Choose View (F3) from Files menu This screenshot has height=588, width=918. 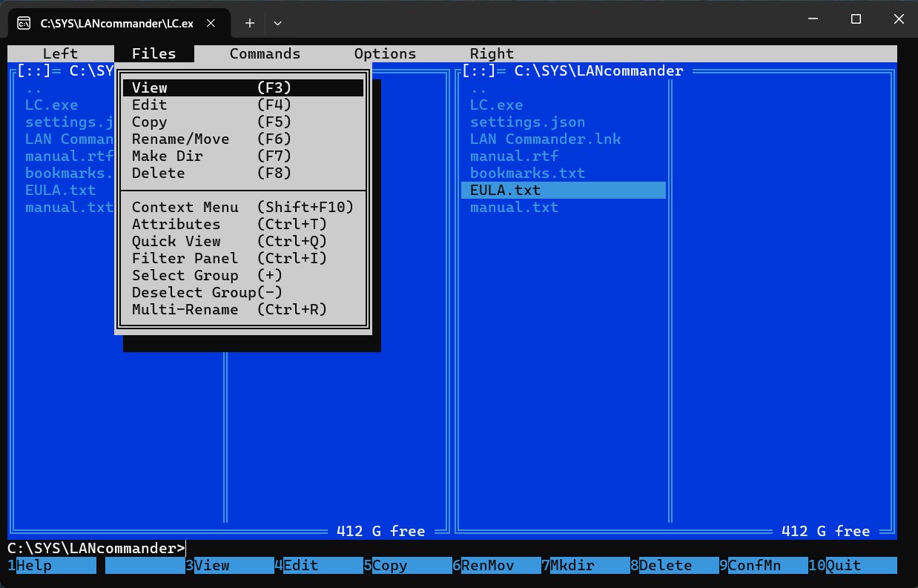click(243, 87)
